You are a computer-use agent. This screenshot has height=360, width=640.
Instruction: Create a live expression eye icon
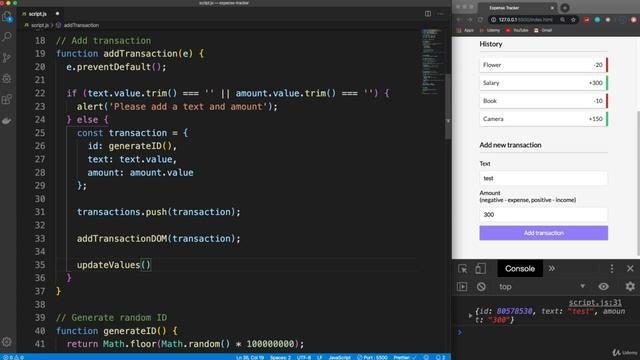[x=603, y=287]
